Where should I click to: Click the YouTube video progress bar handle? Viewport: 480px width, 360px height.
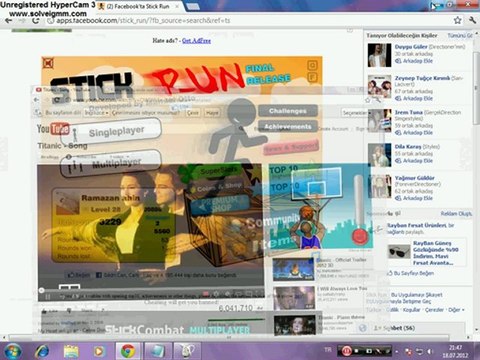click(41, 290)
